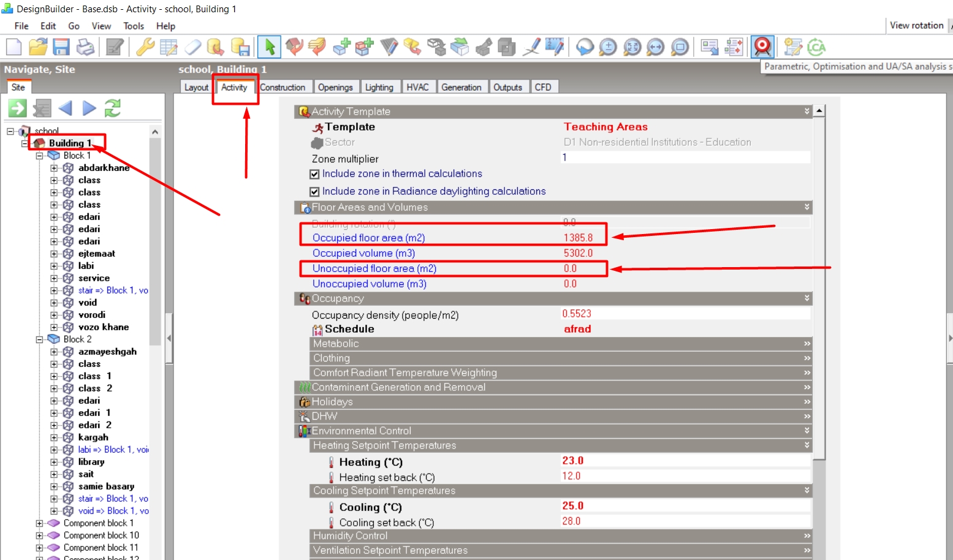Open the red target Parametric analysis icon

point(762,47)
